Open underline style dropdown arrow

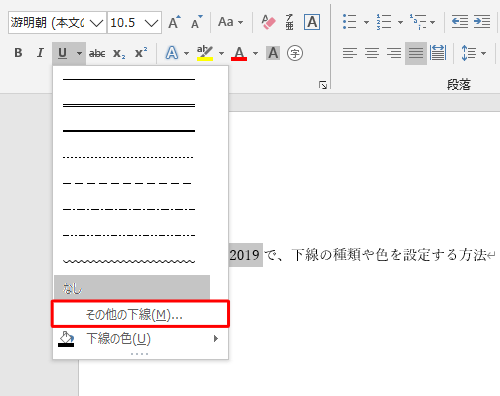79,53
